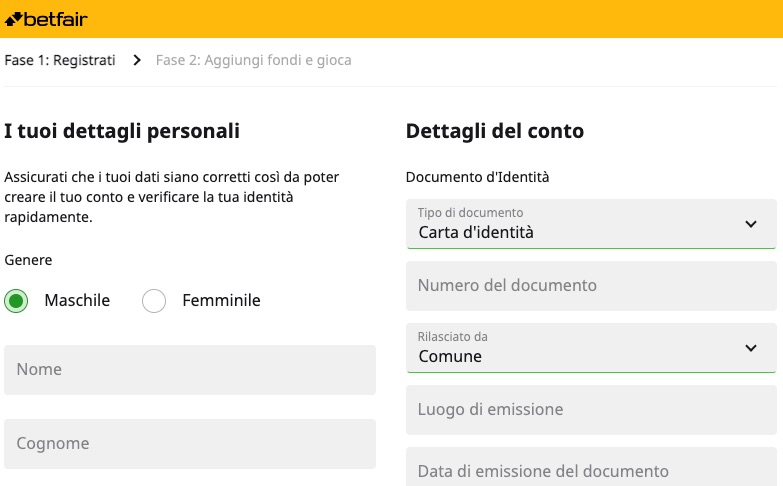Open the Tipo di documento dropdown
This screenshot has width=783, height=486.
tap(591, 224)
